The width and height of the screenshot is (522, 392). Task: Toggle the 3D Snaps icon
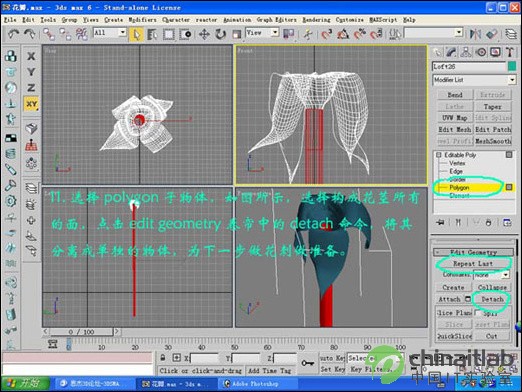[327, 34]
